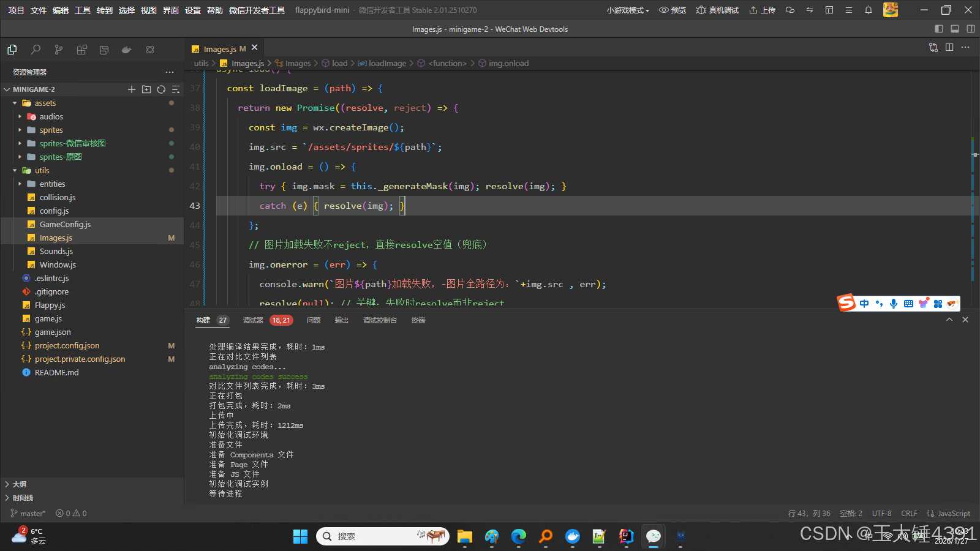This screenshot has width=980, height=551.
Task: Click the Windows Start button on taskbar
Action: click(x=300, y=536)
